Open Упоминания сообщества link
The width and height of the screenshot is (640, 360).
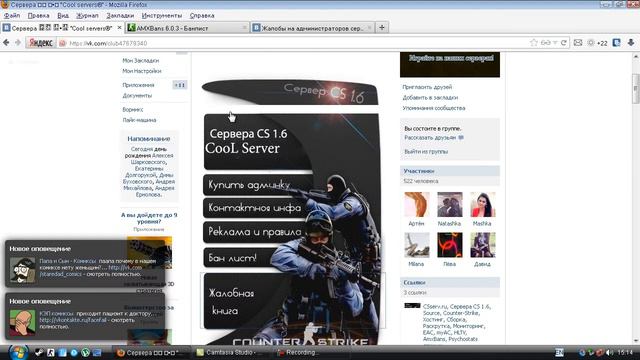tap(434, 108)
